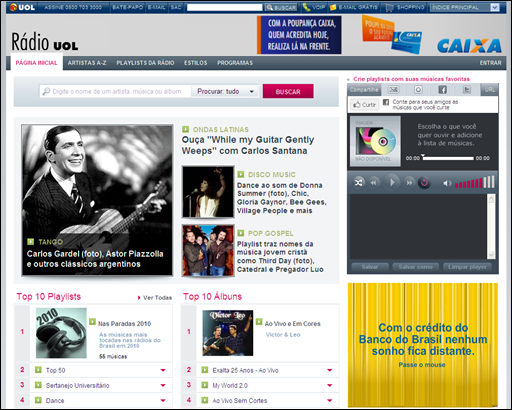
Task: Open Bate-Papo in the UOL bar
Action: (x=127, y=7)
